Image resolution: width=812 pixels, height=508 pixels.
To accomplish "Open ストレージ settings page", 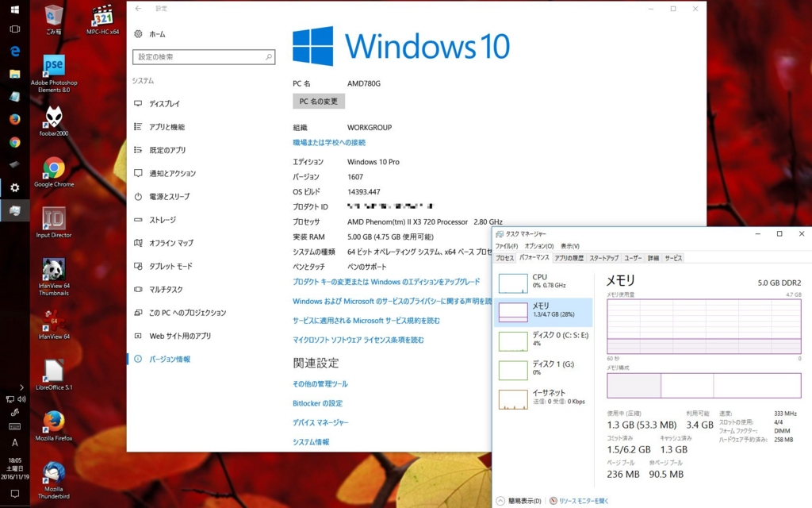I will pos(204,221).
